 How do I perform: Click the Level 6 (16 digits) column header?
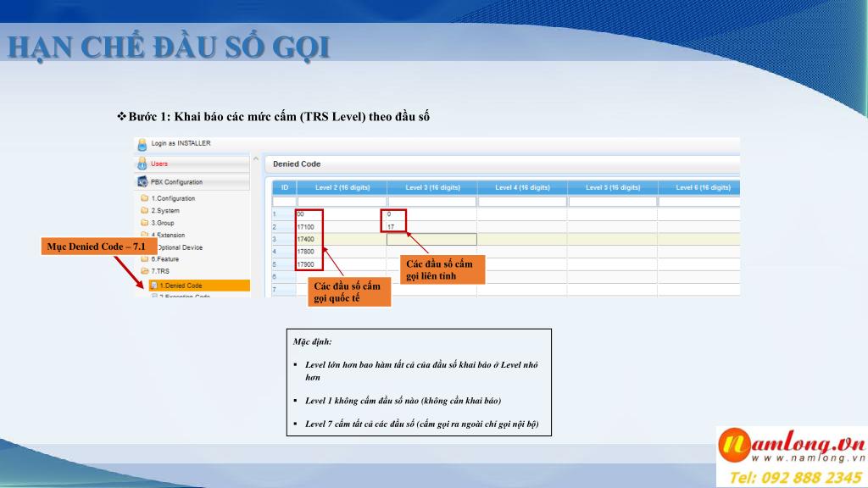point(699,187)
